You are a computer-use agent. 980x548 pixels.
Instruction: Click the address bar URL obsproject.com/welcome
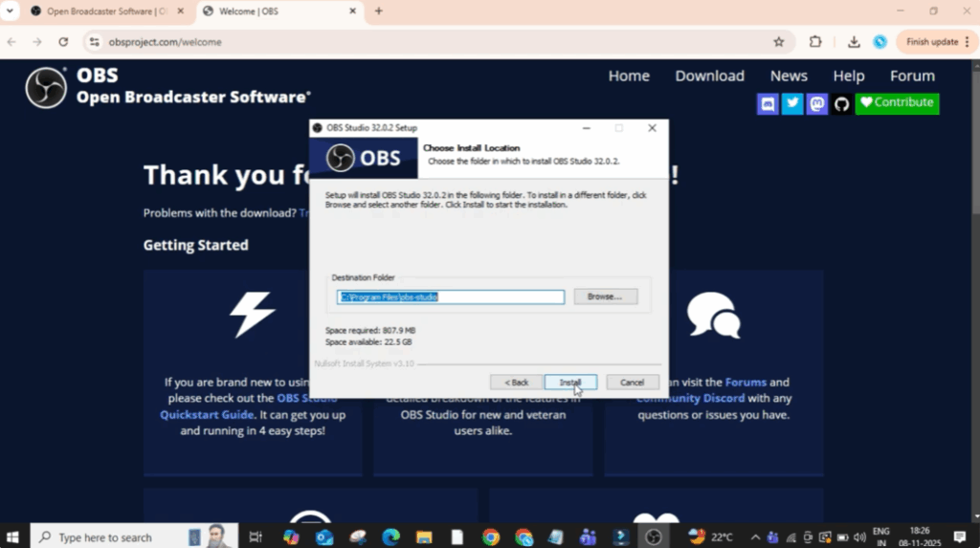click(x=165, y=42)
